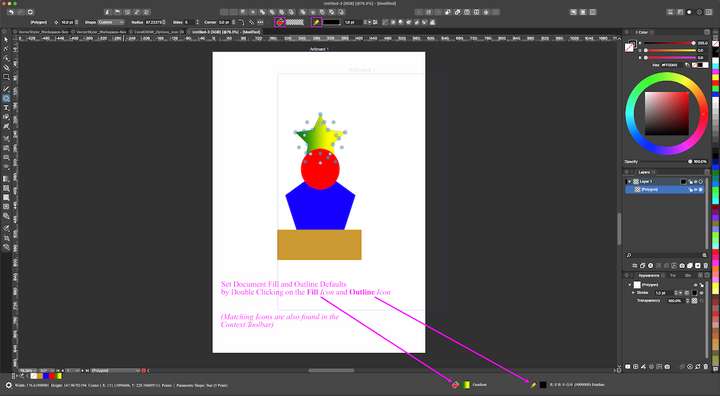Click the red channel slider in Color panel

coord(670,43)
